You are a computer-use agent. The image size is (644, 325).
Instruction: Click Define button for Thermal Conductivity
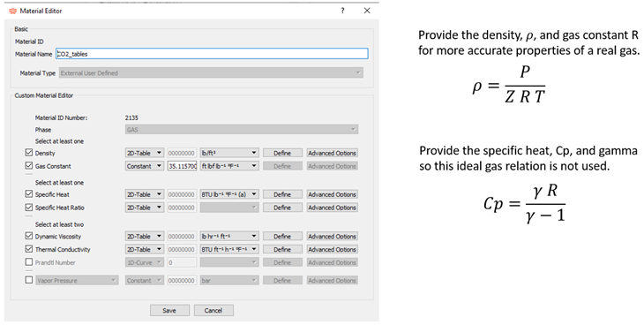click(282, 250)
